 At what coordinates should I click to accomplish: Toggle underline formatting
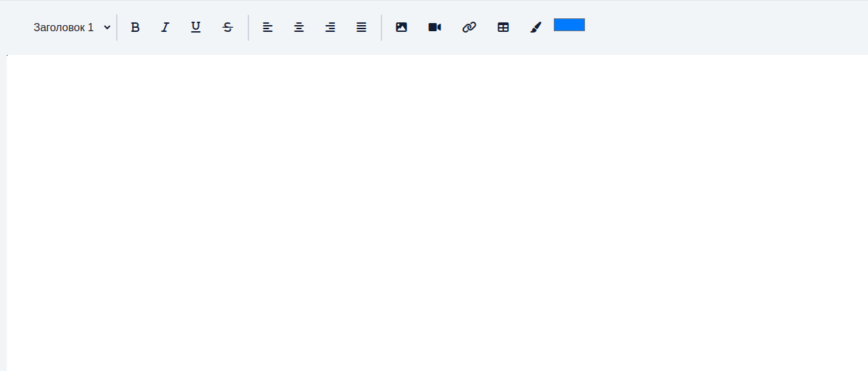(195, 27)
